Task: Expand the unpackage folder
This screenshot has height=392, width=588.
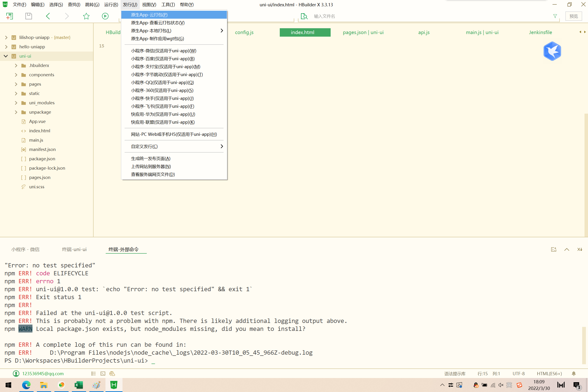Action: point(16,112)
